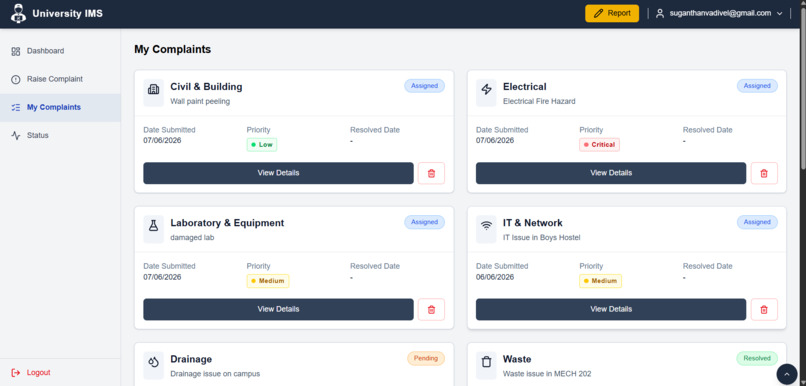Click Medium priority on Laboratory card
Viewport: 806px width, 386px height.
(268, 281)
